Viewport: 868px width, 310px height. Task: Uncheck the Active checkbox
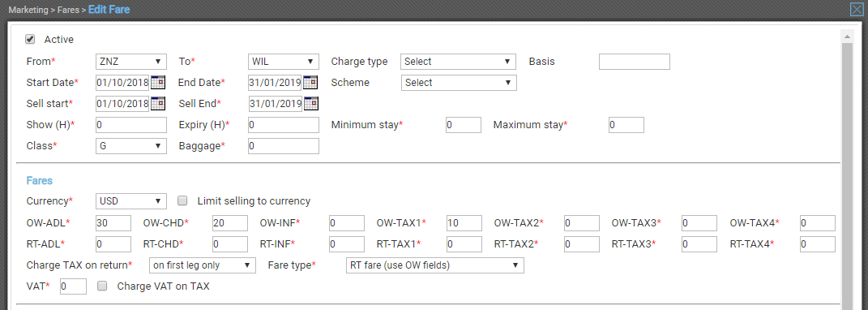pos(31,40)
